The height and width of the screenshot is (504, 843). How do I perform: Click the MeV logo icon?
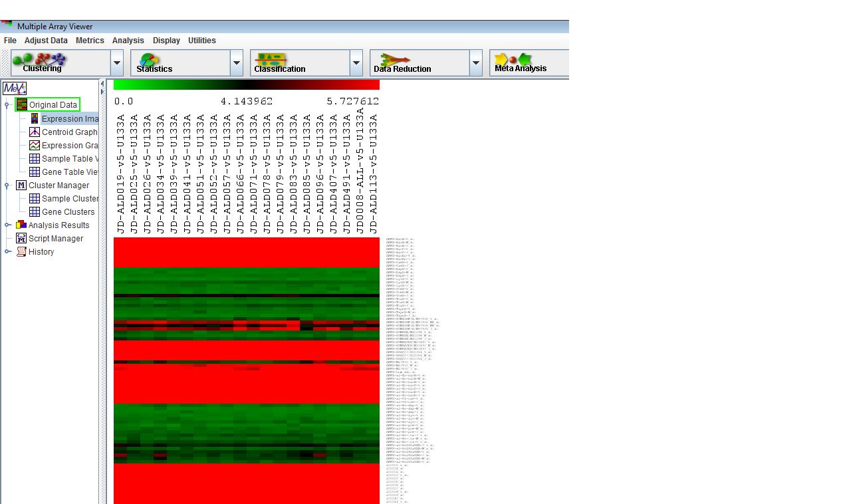14,88
